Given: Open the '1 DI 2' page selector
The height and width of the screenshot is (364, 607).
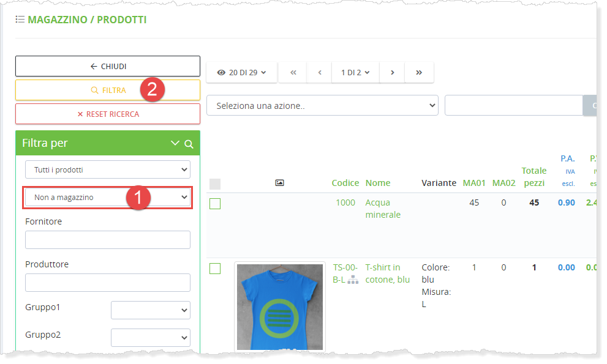Looking at the screenshot, I should point(355,72).
